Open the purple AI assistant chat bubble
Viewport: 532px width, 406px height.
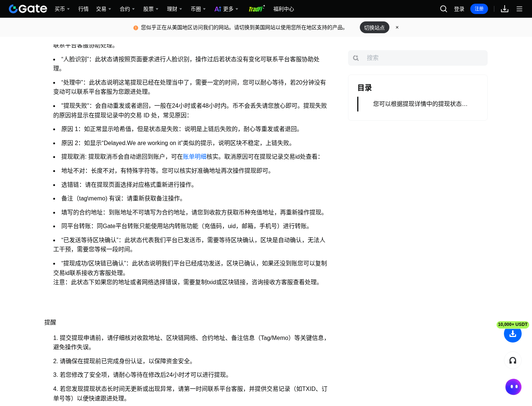point(513,387)
